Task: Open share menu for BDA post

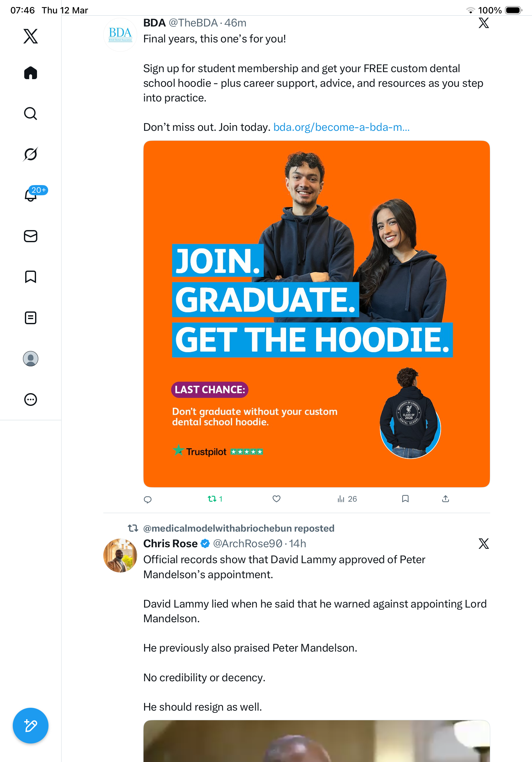Action: 446,499
